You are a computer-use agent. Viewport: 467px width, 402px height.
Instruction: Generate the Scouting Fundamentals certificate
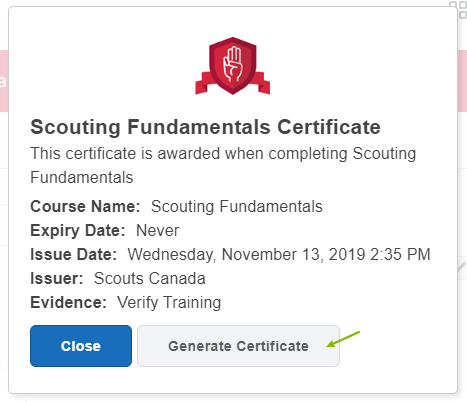[x=238, y=346]
